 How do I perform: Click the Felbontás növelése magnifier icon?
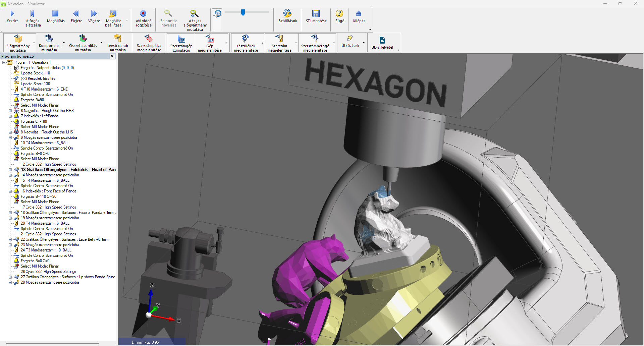point(168,13)
